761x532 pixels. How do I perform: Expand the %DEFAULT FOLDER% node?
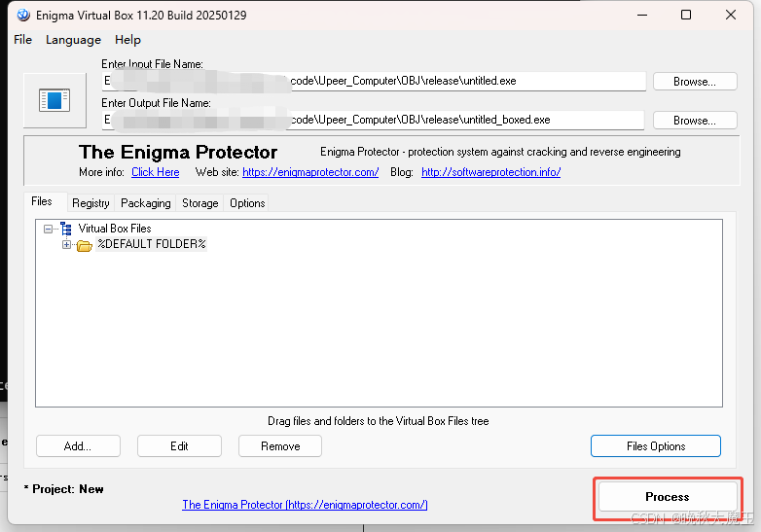[66, 244]
